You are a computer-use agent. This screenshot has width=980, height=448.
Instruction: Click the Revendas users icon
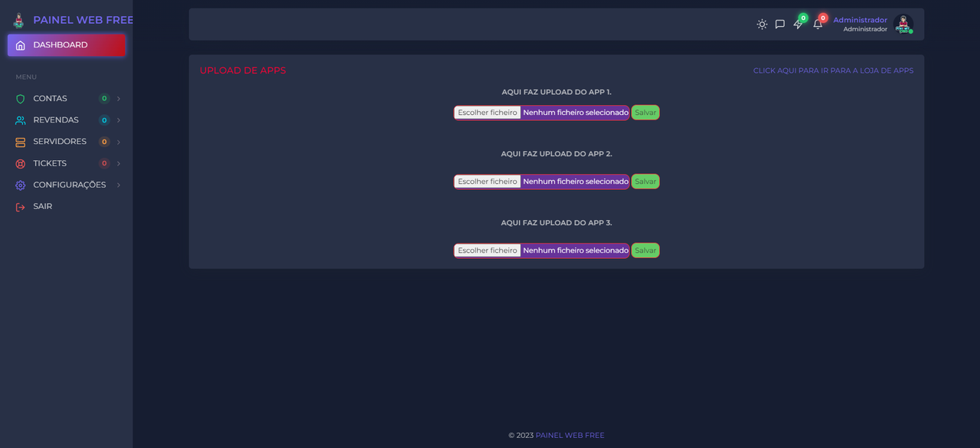coord(21,120)
